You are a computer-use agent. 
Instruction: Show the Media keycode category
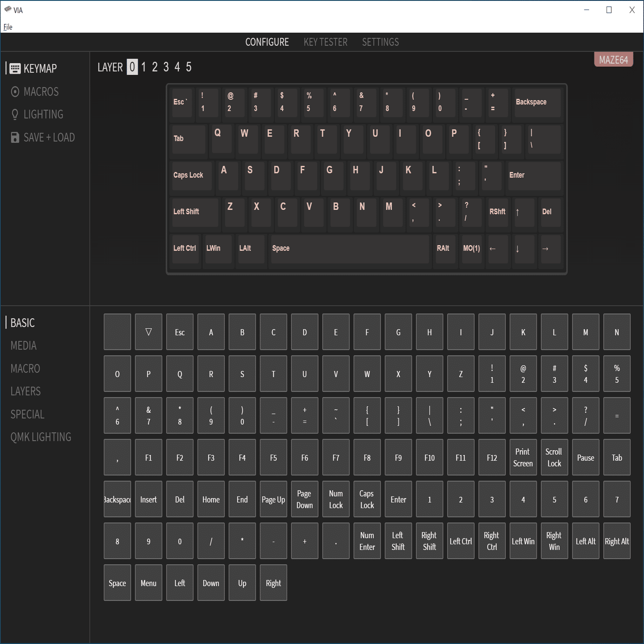click(x=24, y=346)
